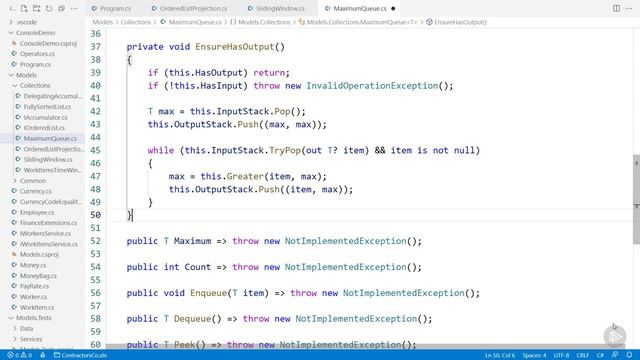Image resolution: width=640 pixels, height=360 pixels.
Task: Collapse all folders in explorer
Action: (x=61, y=8)
